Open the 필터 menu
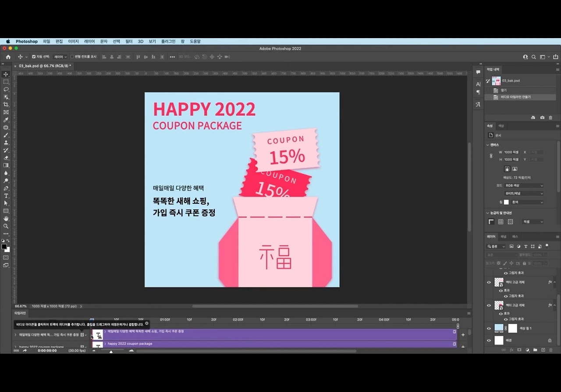Viewport: 561px width, 392px height. [128, 41]
